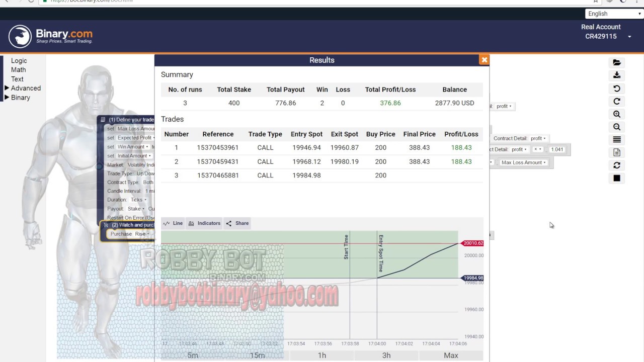Click the 376.86 total profit value

tap(390, 103)
